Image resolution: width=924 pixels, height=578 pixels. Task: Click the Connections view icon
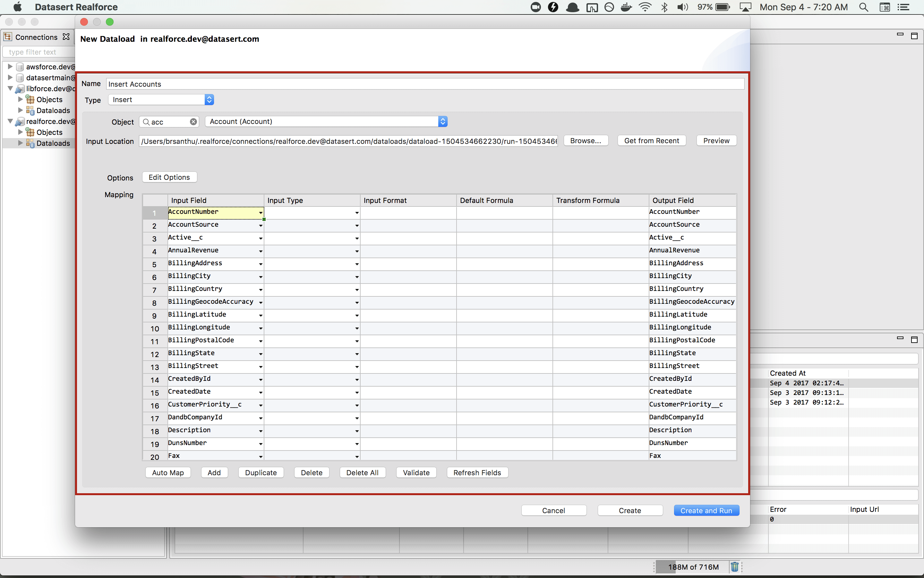point(8,37)
